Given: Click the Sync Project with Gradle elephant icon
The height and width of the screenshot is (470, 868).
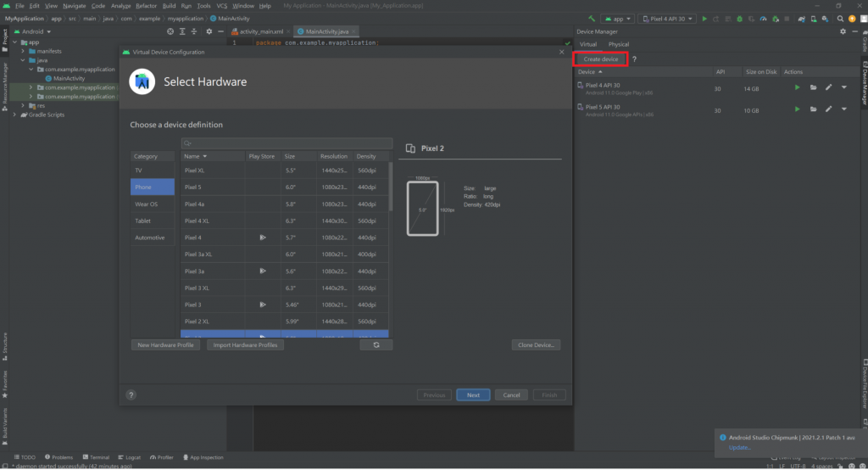Looking at the screenshot, I should pos(802,19).
